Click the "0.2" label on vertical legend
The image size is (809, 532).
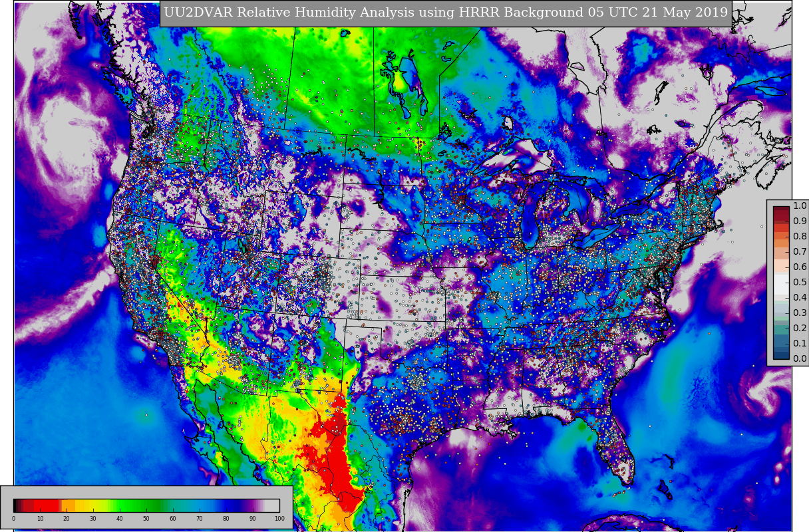[800, 329]
